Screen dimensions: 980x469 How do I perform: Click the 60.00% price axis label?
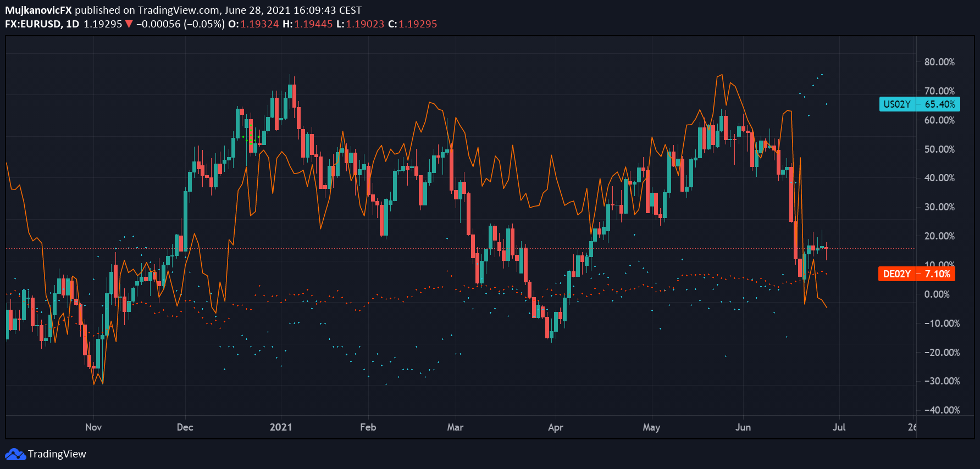(x=939, y=120)
